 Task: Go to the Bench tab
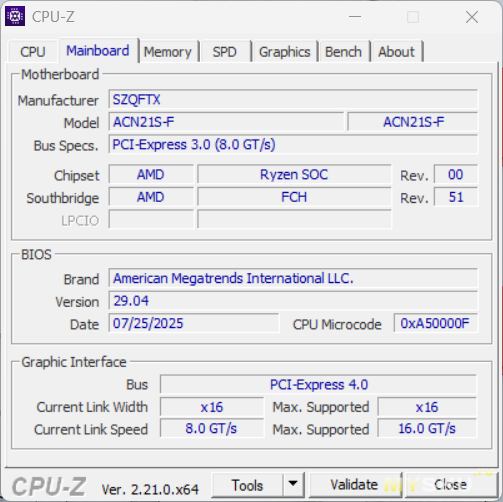(x=343, y=52)
